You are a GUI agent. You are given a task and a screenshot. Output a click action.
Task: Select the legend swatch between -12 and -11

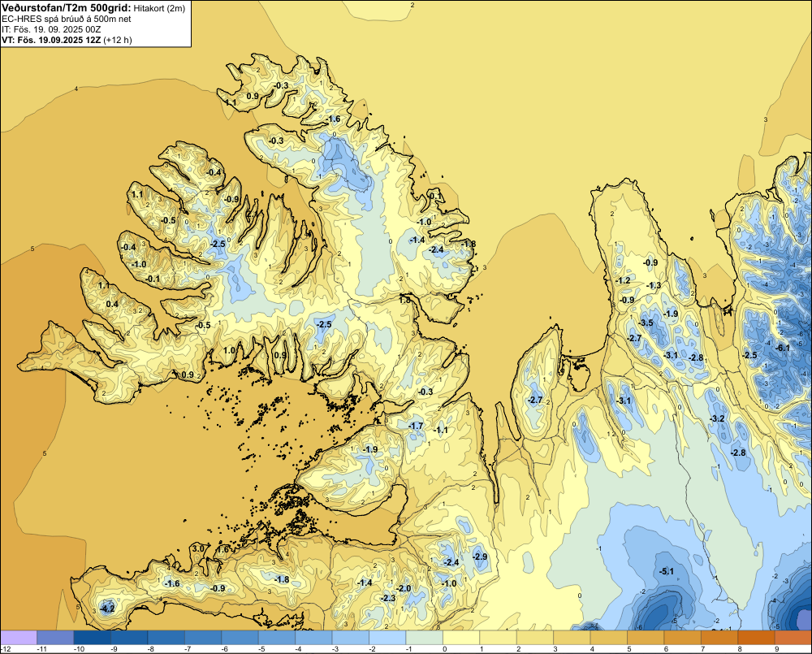19,637
